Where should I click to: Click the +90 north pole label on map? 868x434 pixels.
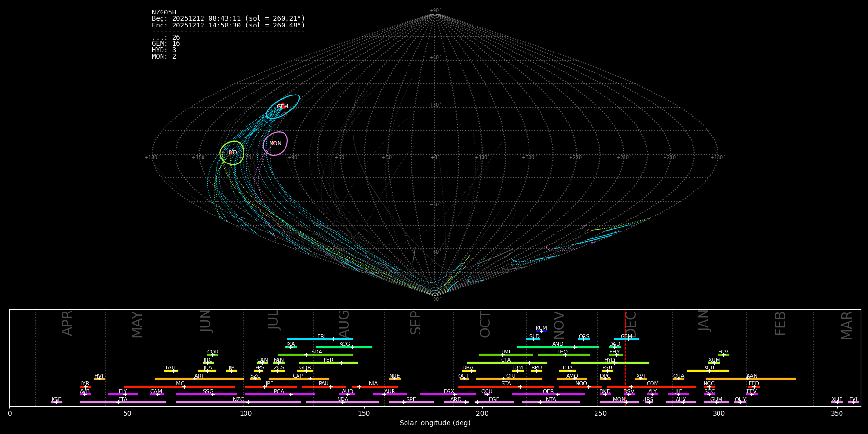pos(434,11)
